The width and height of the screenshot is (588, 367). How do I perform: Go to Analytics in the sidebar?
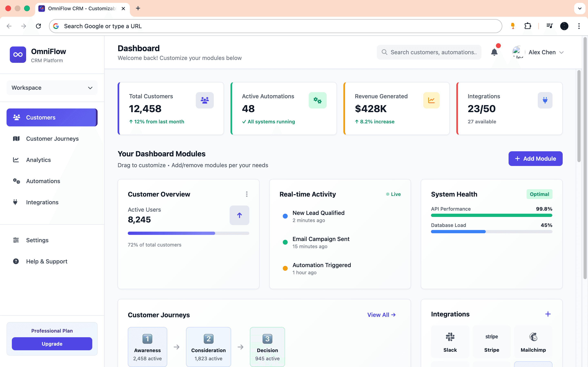(38, 160)
